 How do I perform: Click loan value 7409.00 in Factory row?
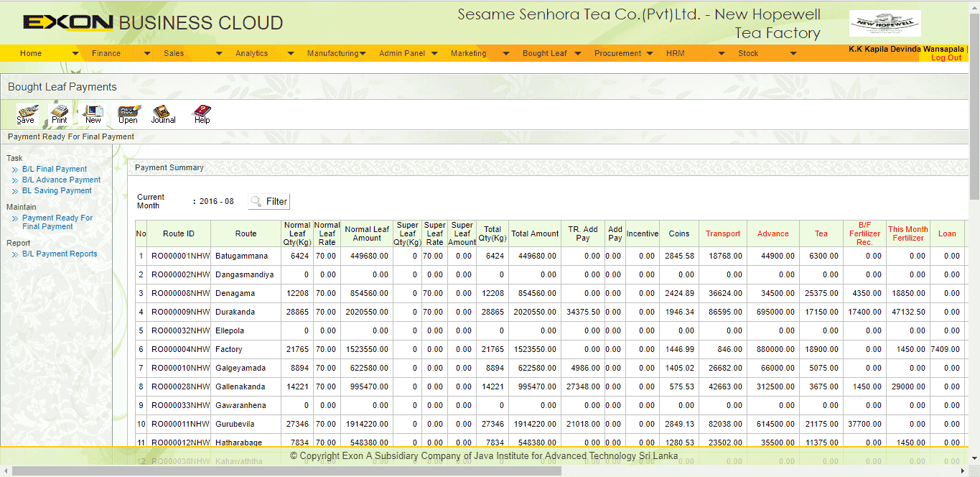point(946,350)
